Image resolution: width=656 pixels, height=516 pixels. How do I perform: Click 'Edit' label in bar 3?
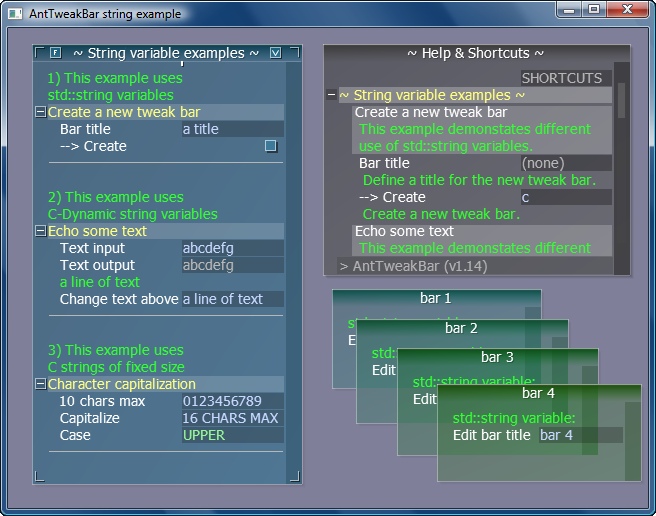coord(425,399)
